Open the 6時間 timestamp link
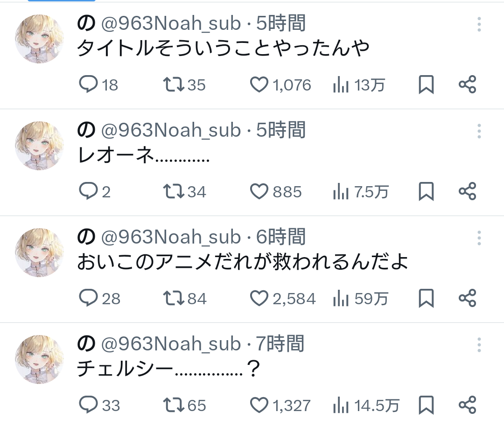 pos(281,237)
